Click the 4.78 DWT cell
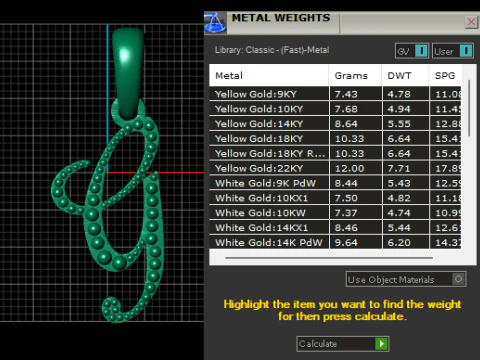 [406, 94]
